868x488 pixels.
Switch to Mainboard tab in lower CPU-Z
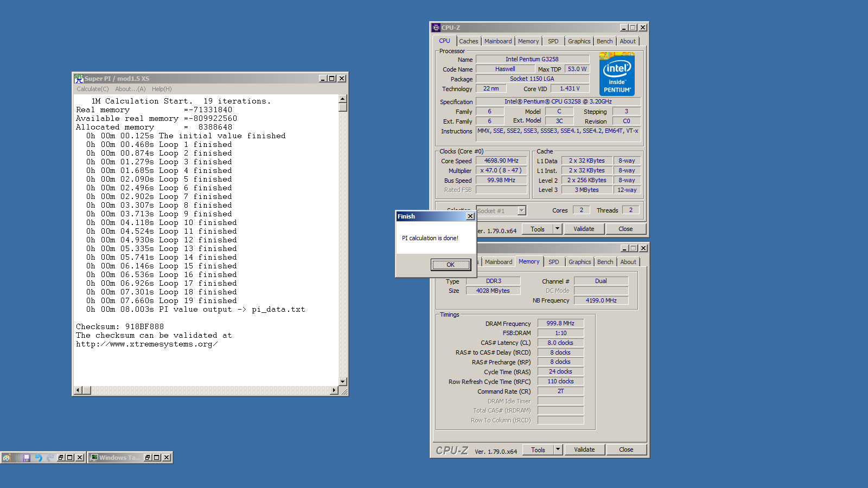click(x=499, y=262)
